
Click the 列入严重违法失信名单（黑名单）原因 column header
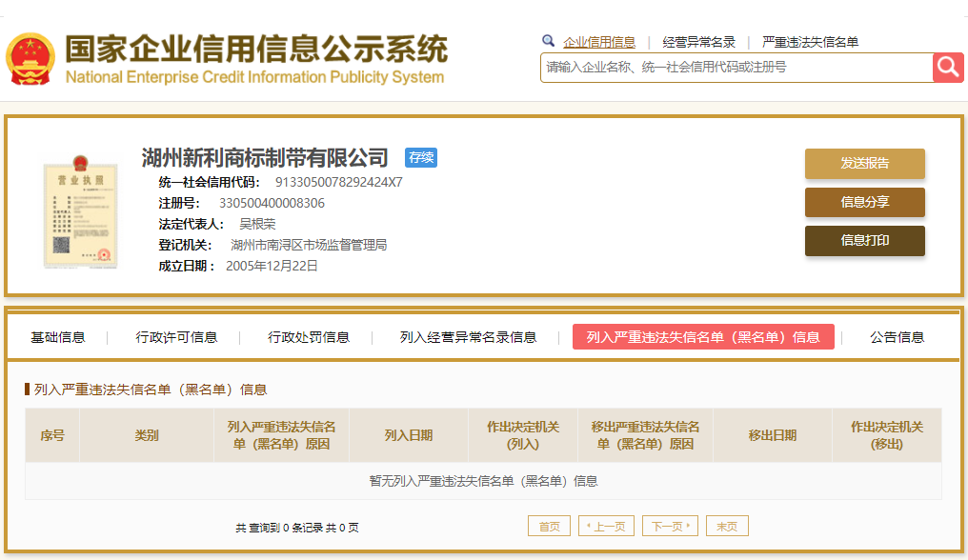pyautogui.click(x=281, y=435)
